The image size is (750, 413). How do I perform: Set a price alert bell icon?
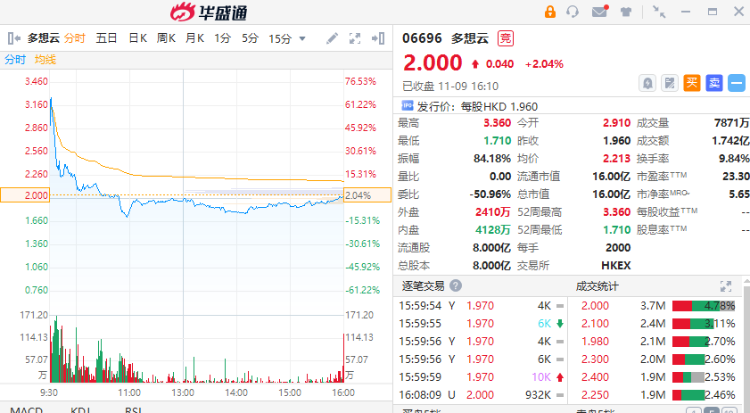[647, 83]
